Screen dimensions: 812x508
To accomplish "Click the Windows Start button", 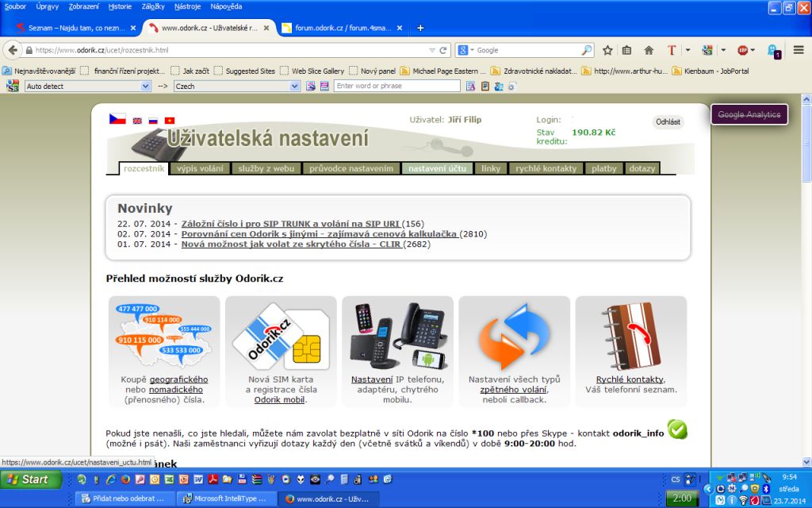I will point(31,479).
